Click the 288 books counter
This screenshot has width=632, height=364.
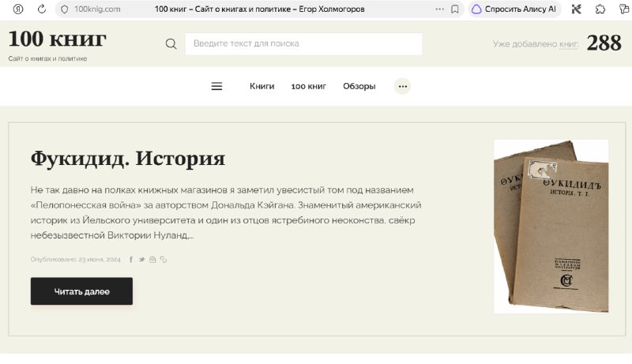[604, 43]
